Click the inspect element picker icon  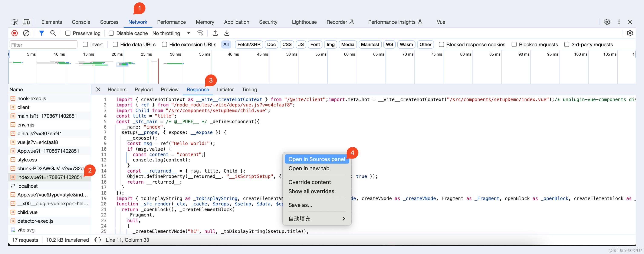[x=14, y=22]
